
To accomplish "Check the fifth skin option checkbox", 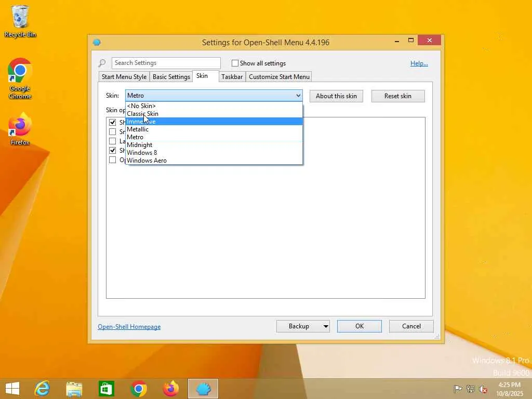I will pos(112,159).
